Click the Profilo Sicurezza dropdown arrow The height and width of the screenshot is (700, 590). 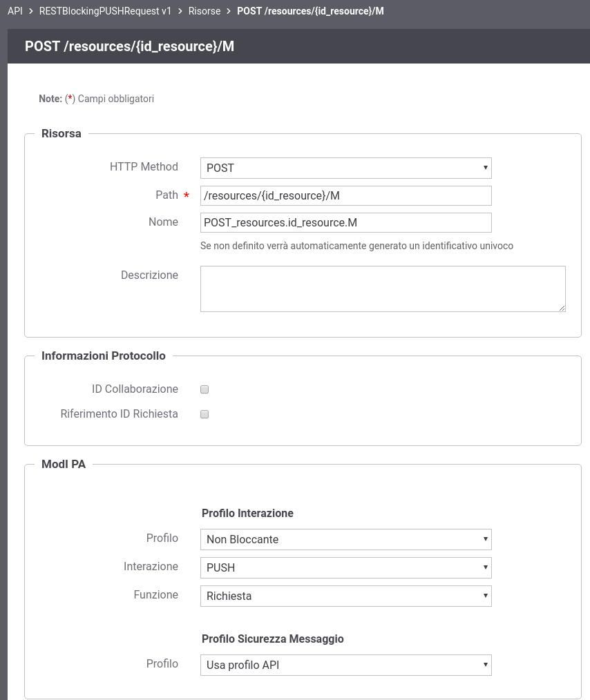pyautogui.click(x=485, y=665)
